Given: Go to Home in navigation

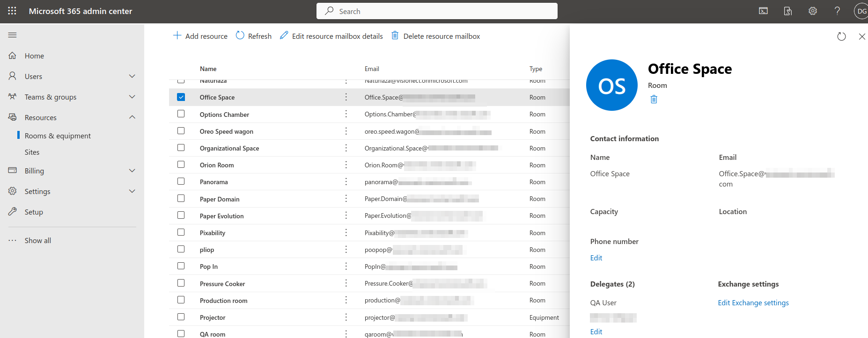Looking at the screenshot, I should point(34,56).
